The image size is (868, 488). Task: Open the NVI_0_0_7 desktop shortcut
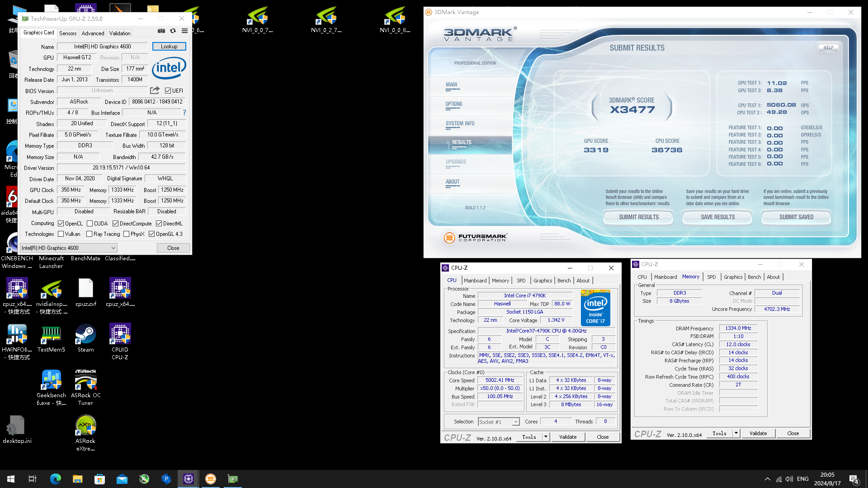257,20
